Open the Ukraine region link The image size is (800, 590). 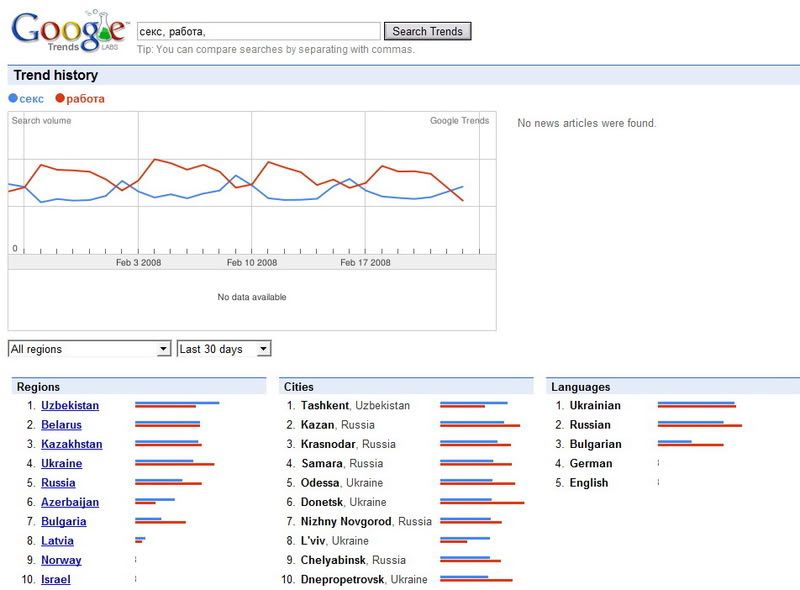[x=61, y=464]
